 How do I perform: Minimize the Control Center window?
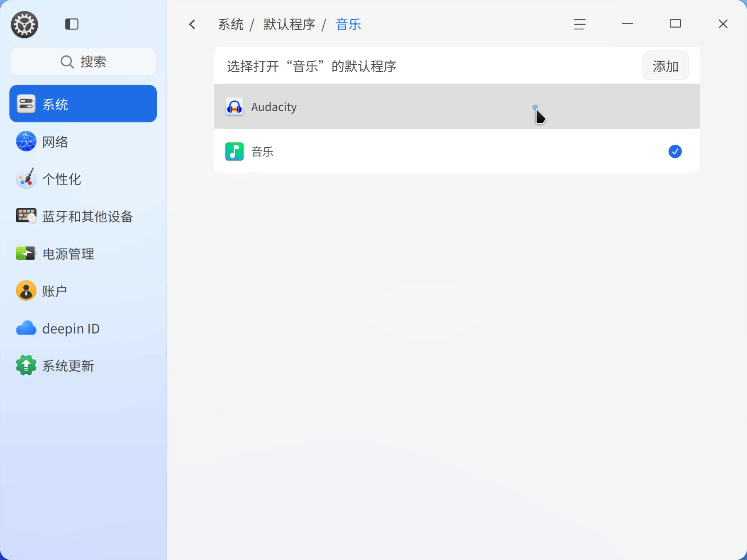point(627,24)
